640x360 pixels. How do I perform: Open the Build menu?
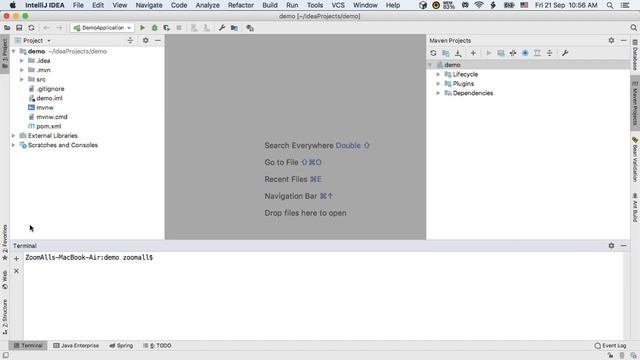tap(270, 5)
